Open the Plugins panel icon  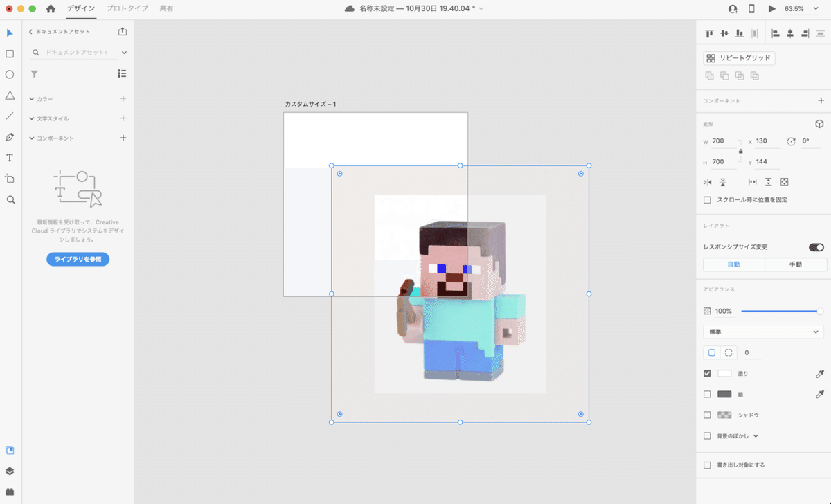(x=10, y=492)
